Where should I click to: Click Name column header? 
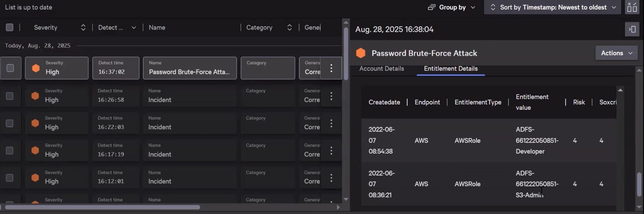pos(157,28)
